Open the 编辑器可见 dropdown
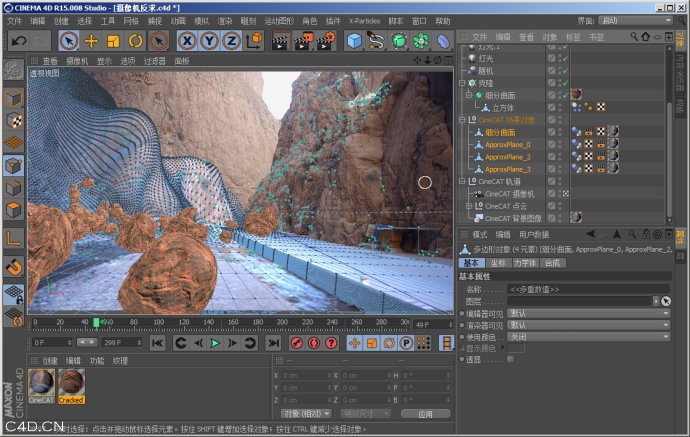This screenshot has width=690, height=437. pyautogui.click(x=589, y=313)
